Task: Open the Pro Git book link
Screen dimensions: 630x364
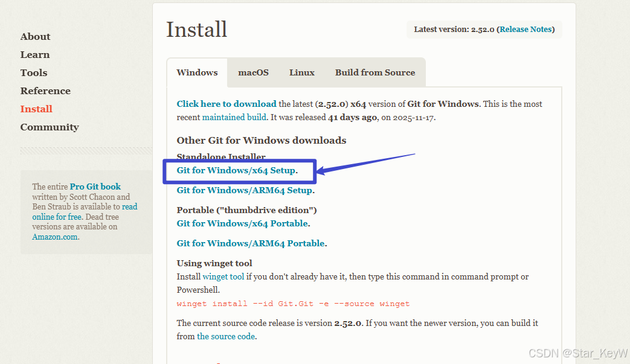Action: [x=95, y=187]
